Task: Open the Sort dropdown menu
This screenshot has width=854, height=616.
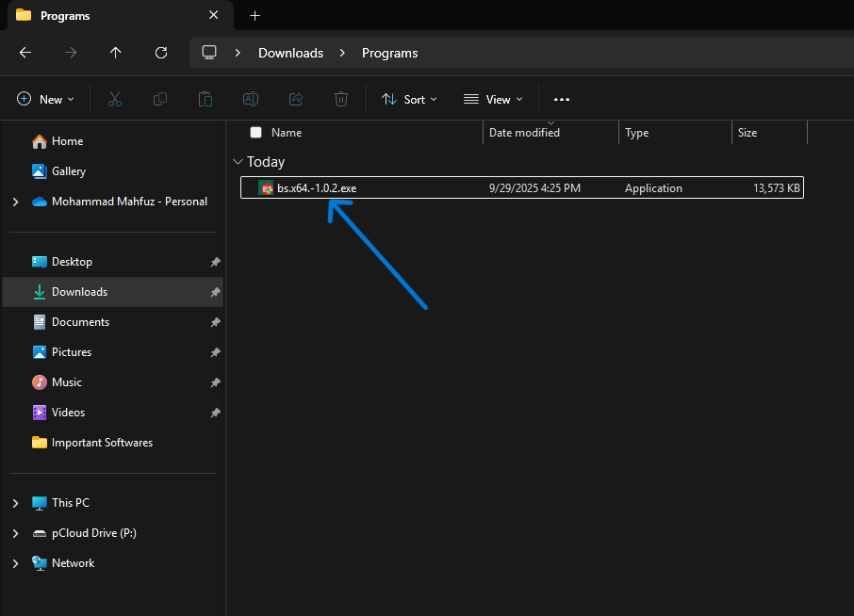Action: point(409,99)
